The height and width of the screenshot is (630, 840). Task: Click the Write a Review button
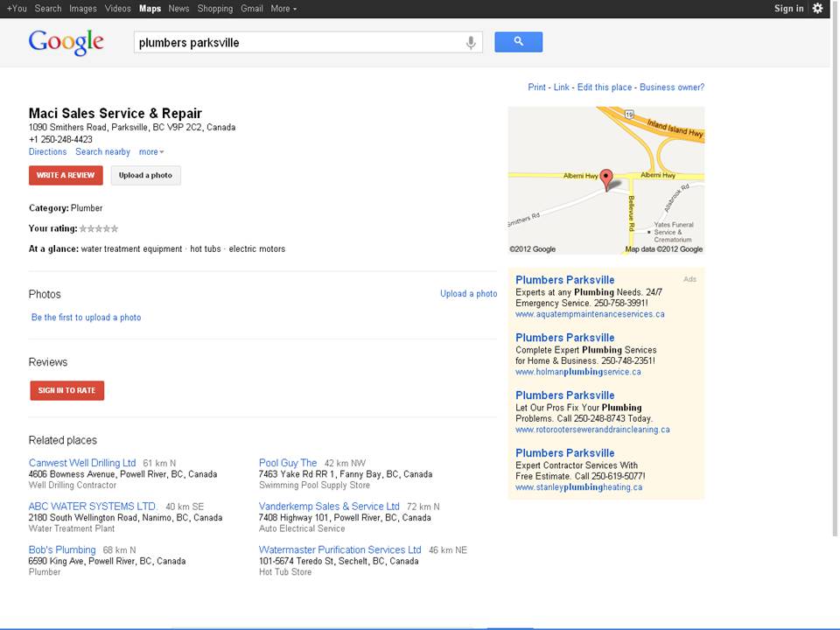tap(66, 175)
